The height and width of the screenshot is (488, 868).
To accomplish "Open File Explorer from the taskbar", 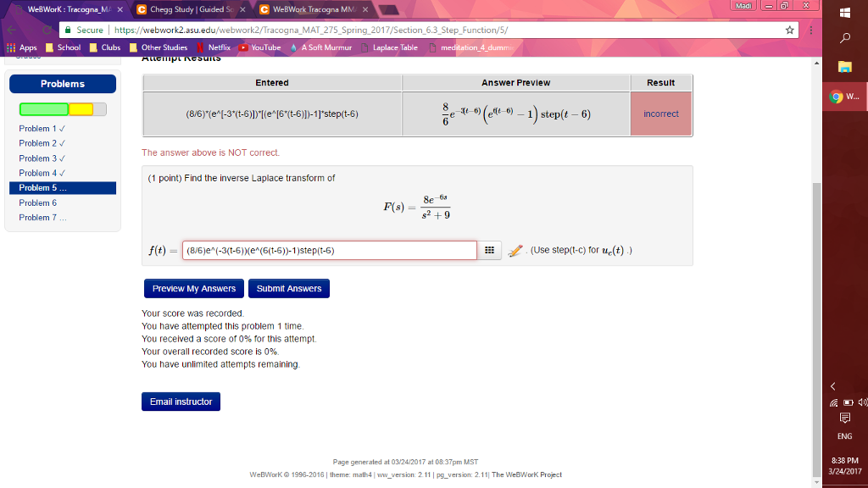I will 845,67.
